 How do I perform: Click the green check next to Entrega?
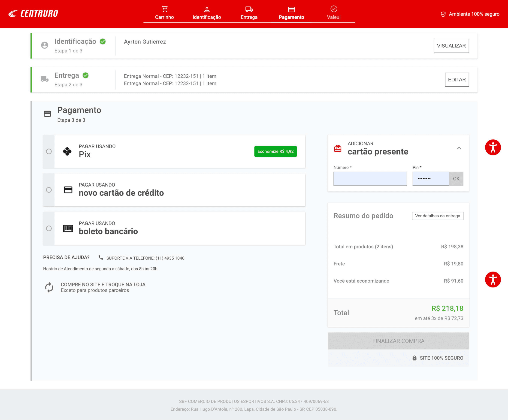tap(86, 76)
